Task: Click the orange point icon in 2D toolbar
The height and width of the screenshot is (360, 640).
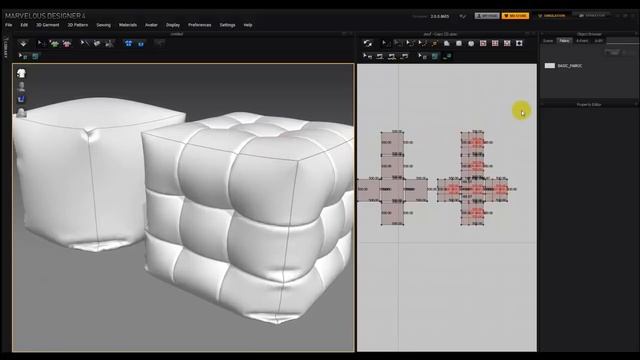Action: coord(435,43)
